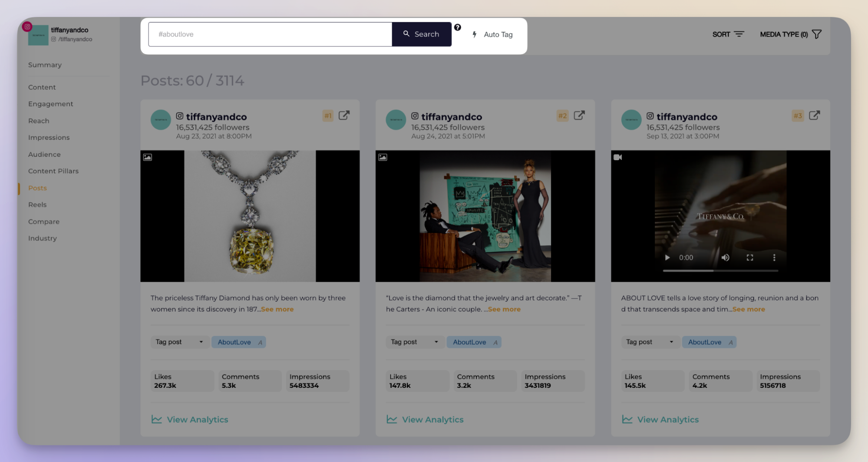Screen dimensions: 868x462
Task: View Analytics for the 147.8k likes post
Action: coord(425,419)
